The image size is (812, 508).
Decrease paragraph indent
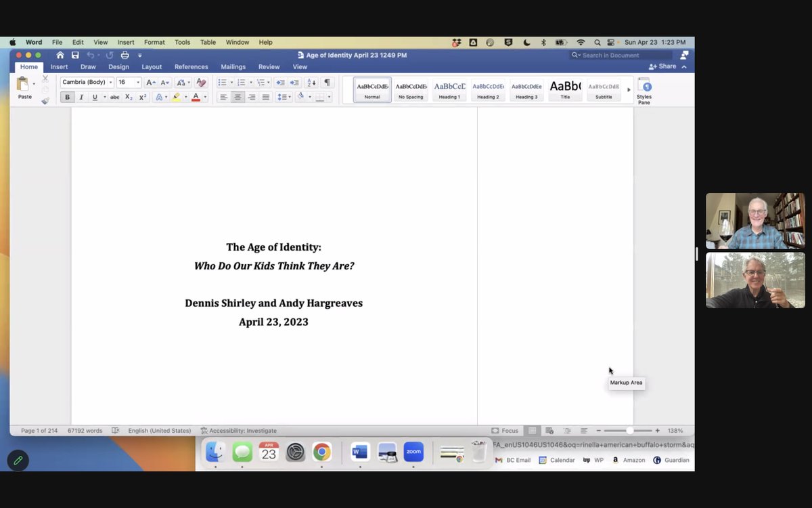pos(280,82)
